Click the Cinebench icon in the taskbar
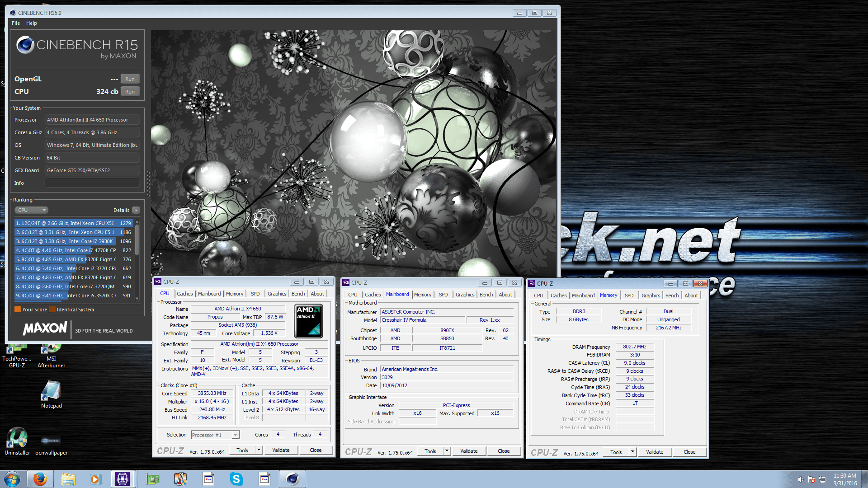 [x=292, y=479]
